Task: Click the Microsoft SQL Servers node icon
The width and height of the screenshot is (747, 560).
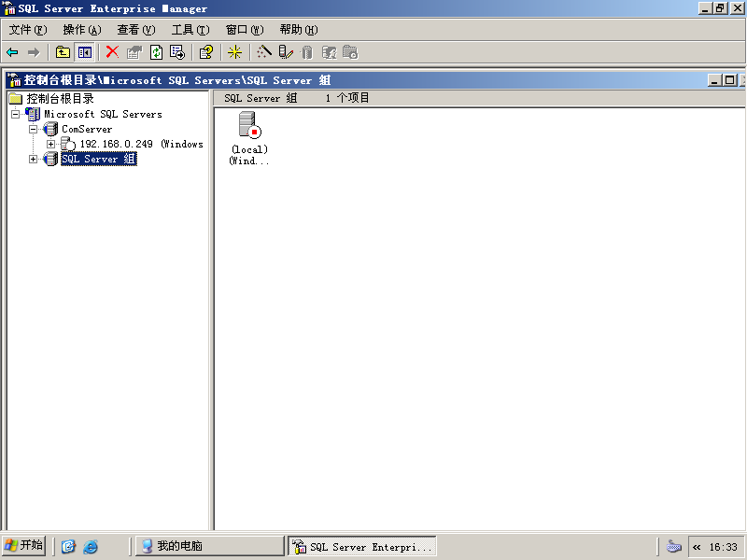Action: click(x=33, y=114)
